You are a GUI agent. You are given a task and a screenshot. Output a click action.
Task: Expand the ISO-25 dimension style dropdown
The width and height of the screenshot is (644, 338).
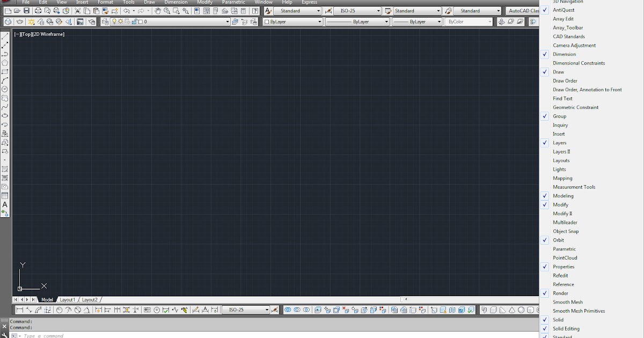[377, 10]
